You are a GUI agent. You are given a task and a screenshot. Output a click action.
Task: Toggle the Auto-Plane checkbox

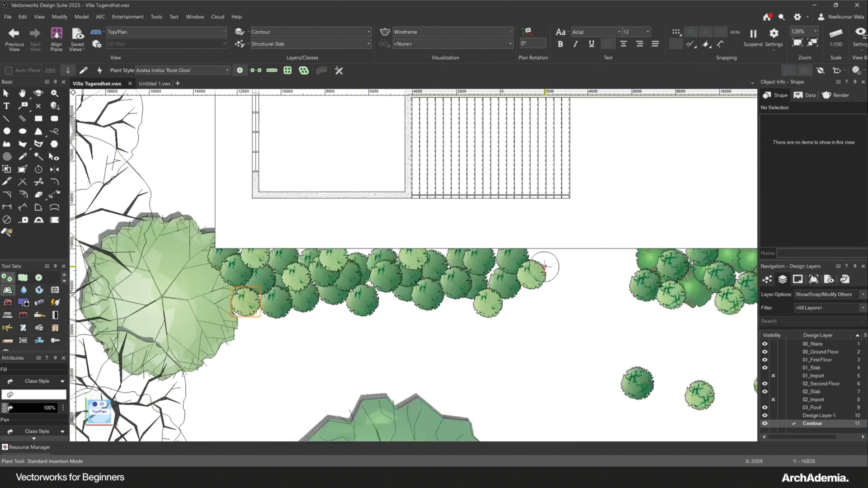click(8, 70)
